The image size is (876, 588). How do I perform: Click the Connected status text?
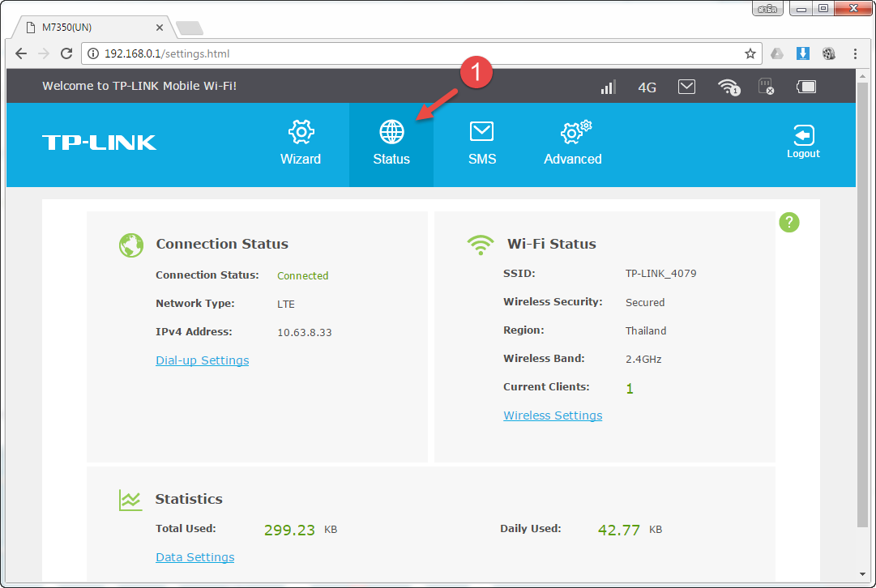pyautogui.click(x=303, y=276)
